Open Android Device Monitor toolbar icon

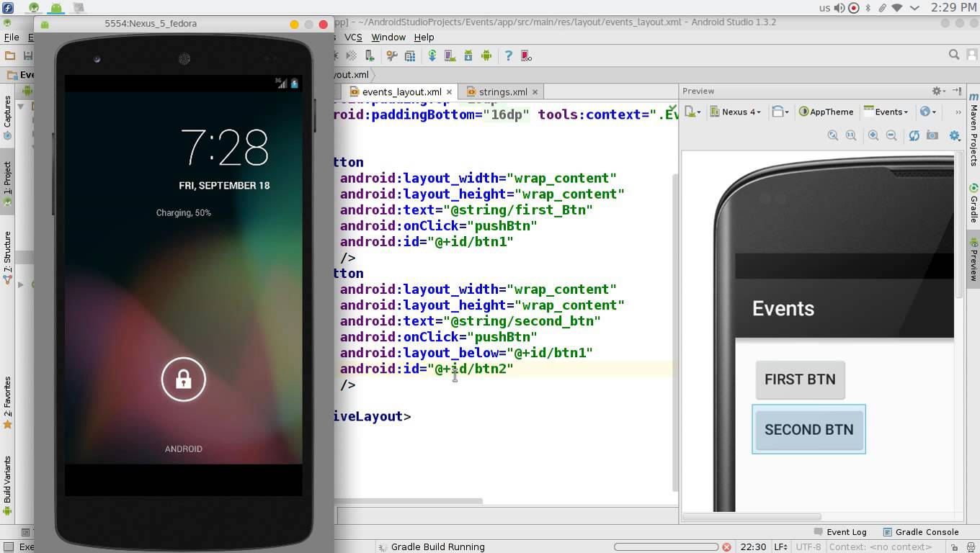pyautogui.click(x=486, y=55)
